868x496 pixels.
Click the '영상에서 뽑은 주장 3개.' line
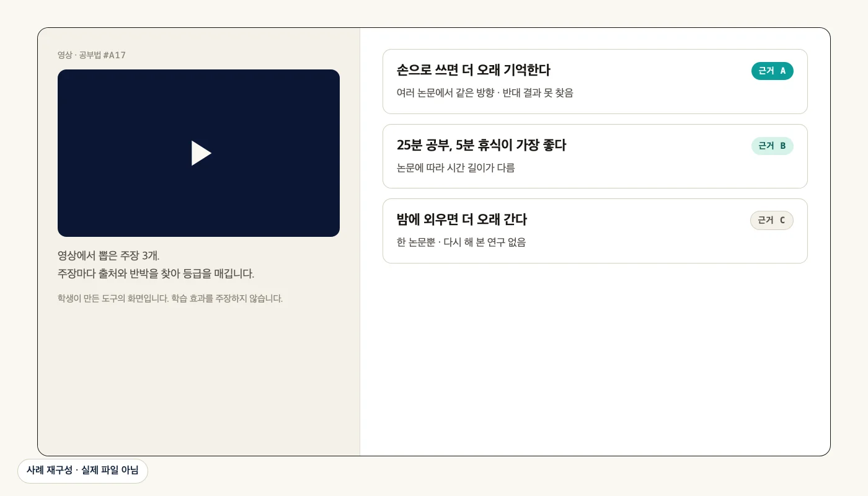(x=108, y=255)
